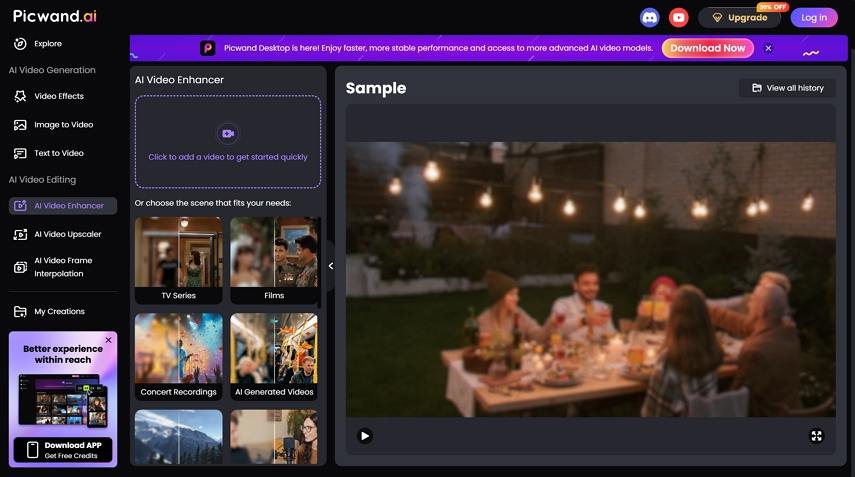The height and width of the screenshot is (477, 855).
Task: Open the YouTube channel icon
Action: pyautogui.click(x=678, y=17)
